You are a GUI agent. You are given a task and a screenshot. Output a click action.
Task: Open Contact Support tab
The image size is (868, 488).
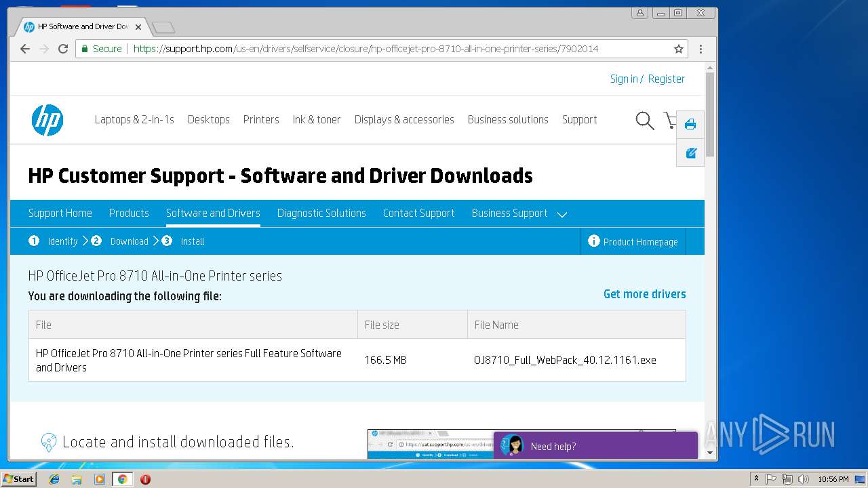(418, 213)
